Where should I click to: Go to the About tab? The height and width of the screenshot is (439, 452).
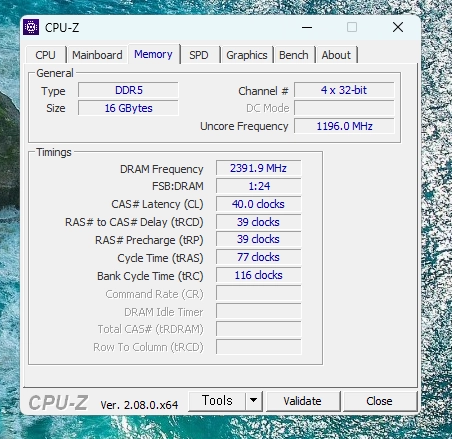click(x=336, y=55)
